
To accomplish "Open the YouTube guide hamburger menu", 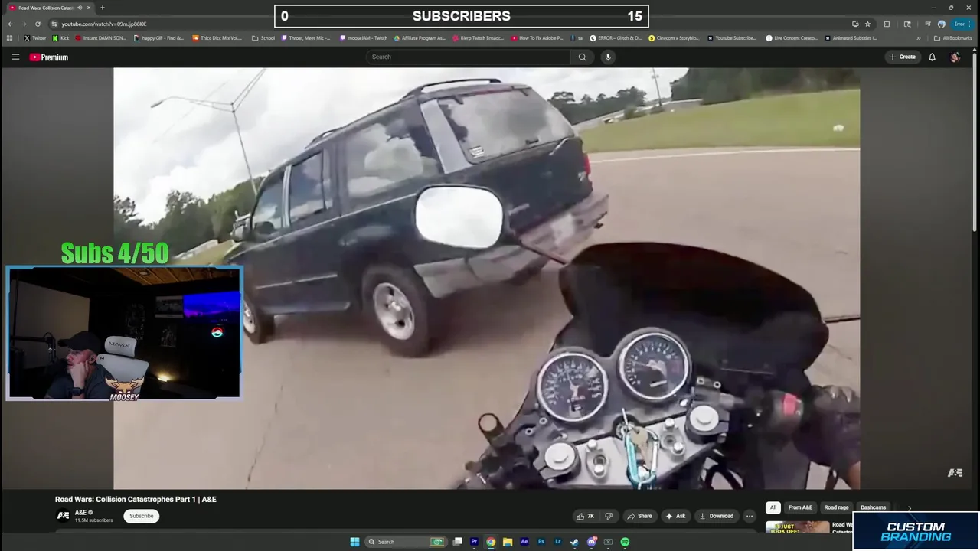I will tap(15, 57).
